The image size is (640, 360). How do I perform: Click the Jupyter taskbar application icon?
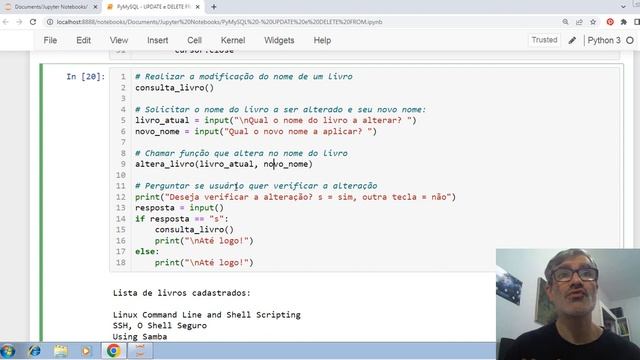pos(140,351)
